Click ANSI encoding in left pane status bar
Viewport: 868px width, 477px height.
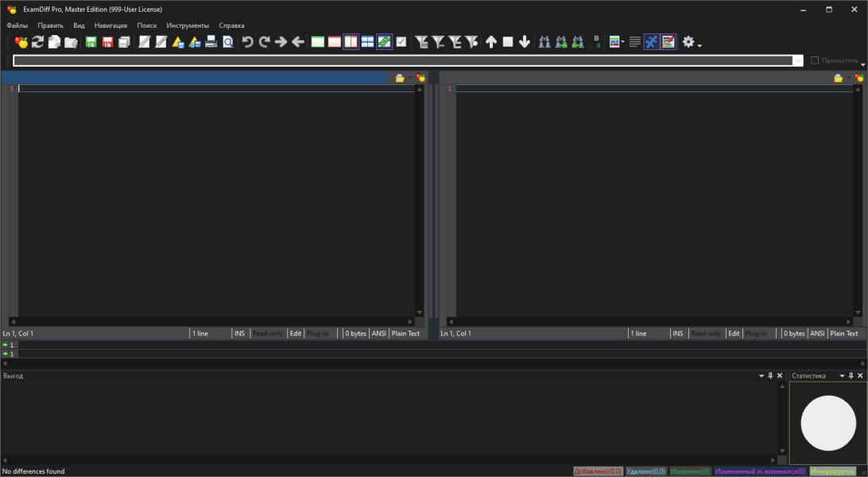point(378,333)
